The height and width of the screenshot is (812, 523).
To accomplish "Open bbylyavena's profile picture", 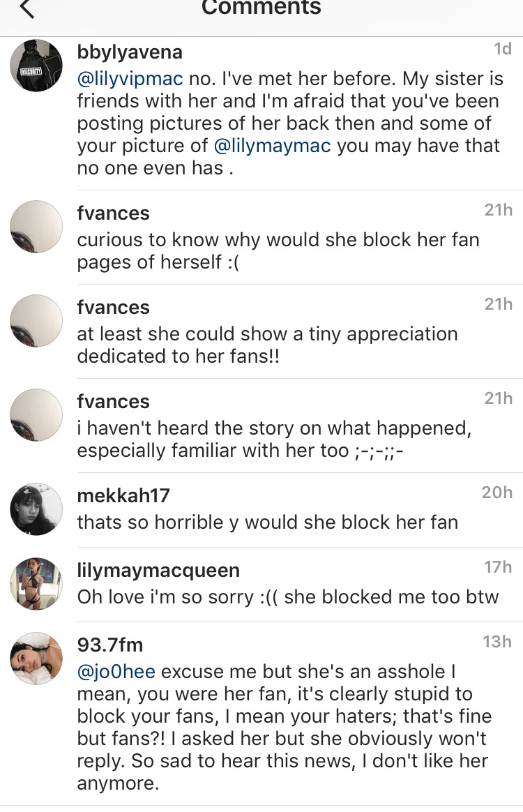I will click(36, 66).
